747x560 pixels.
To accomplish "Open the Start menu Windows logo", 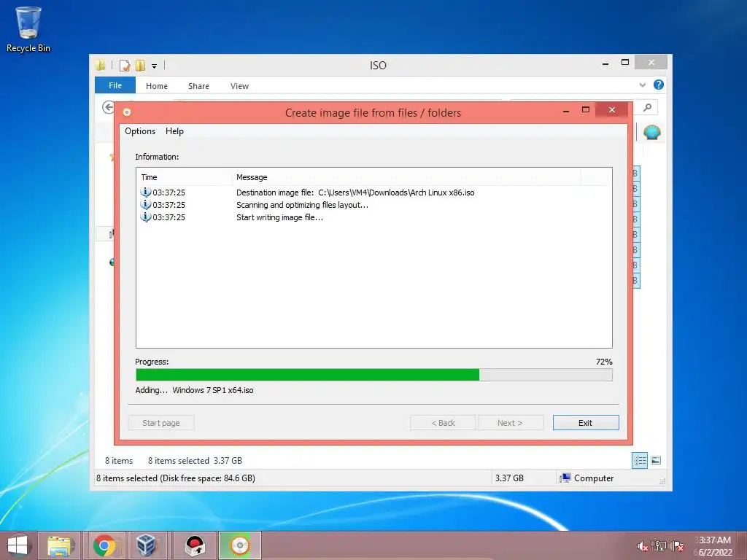I will (18, 545).
